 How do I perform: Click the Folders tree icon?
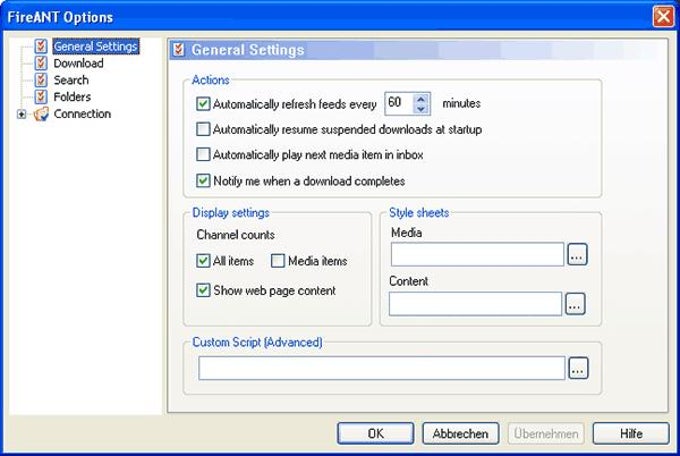41,97
